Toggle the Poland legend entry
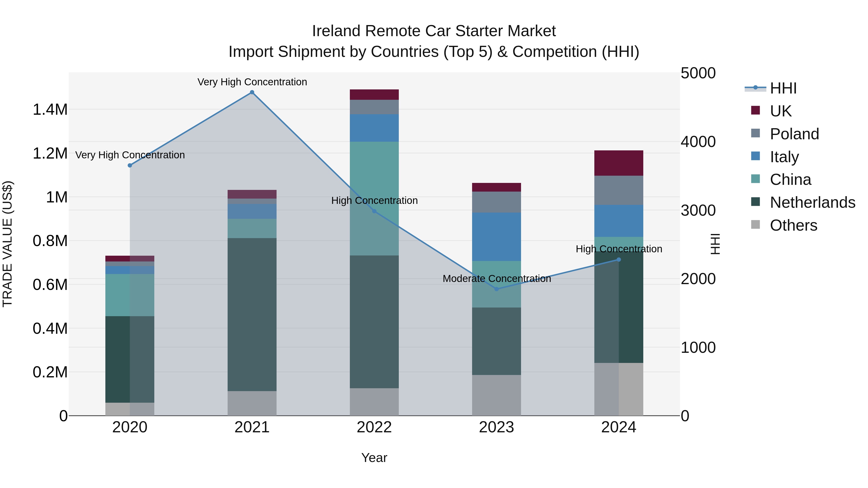The width and height of the screenshot is (868, 488). (785, 134)
